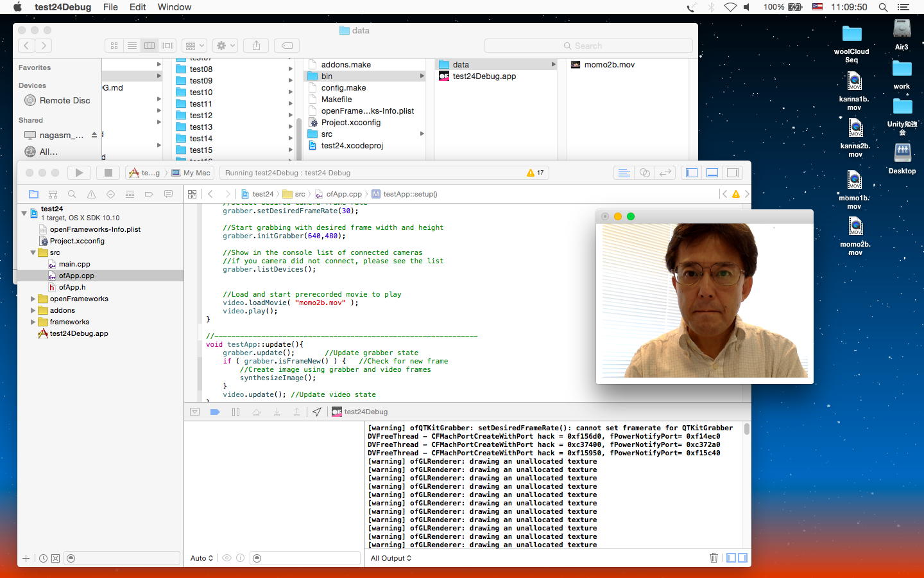This screenshot has width=924, height=578.
Task: Open the File menu in the menu bar
Action: pos(110,7)
